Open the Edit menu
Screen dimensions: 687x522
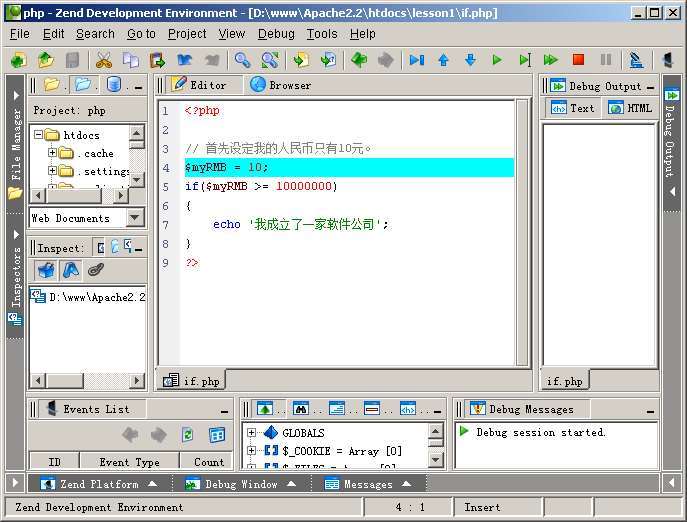pos(53,34)
